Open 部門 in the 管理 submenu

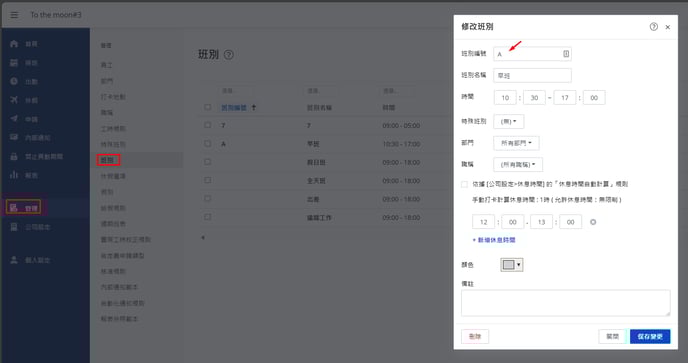tap(107, 81)
